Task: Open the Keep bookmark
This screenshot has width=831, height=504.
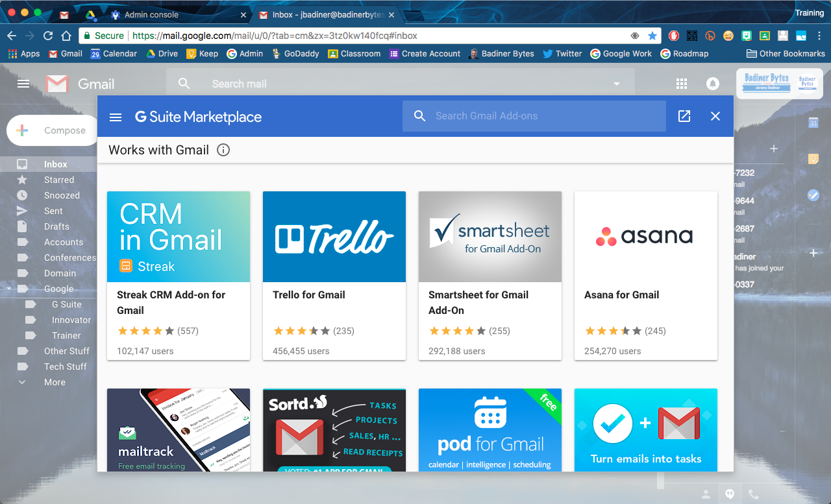Action: pos(203,54)
